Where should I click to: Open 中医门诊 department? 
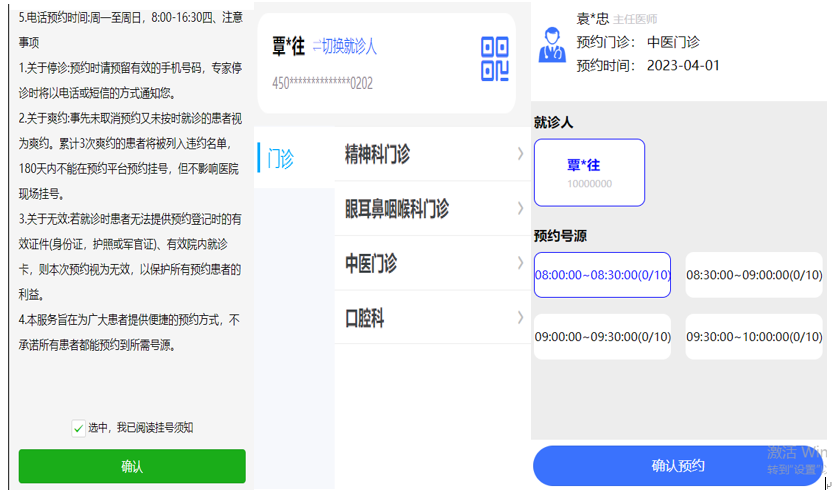[x=432, y=263]
